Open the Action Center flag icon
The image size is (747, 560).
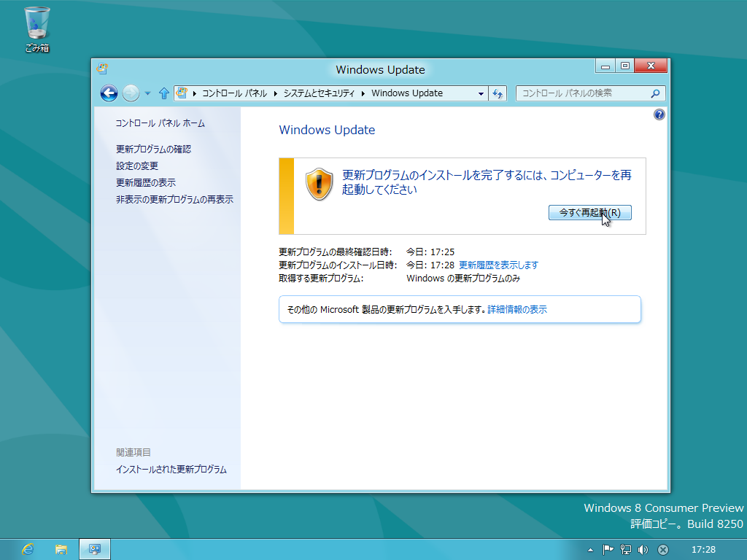pyautogui.click(x=608, y=550)
